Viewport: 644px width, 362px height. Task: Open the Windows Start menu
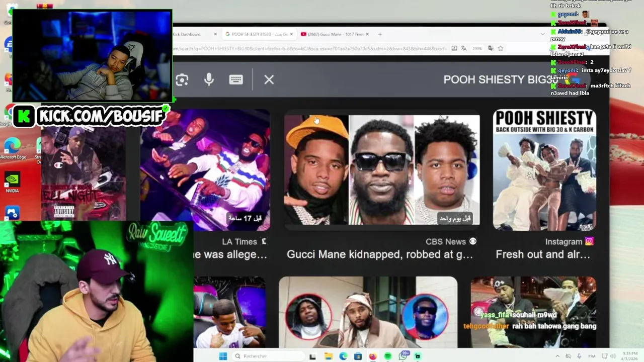pyautogui.click(x=223, y=356)
